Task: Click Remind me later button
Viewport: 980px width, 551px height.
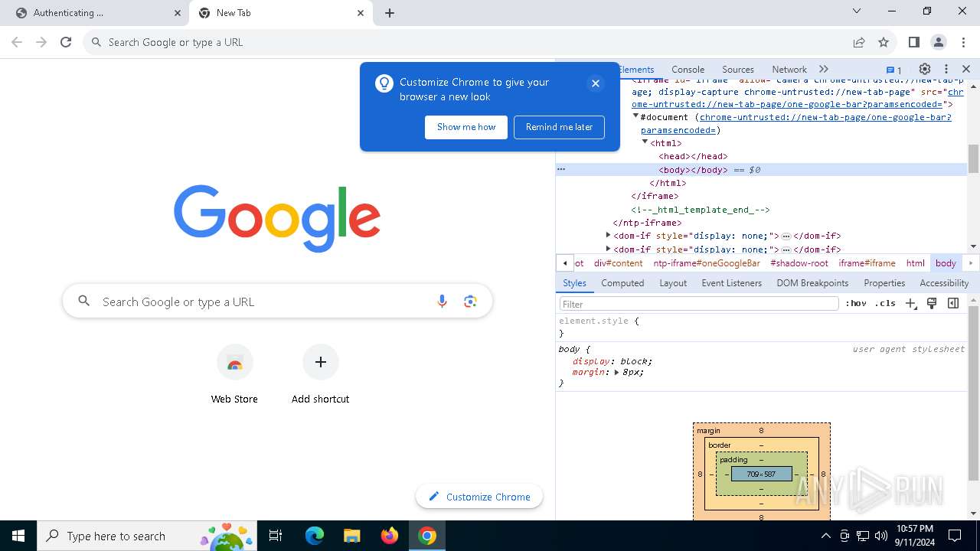Action: click(559, 127)
